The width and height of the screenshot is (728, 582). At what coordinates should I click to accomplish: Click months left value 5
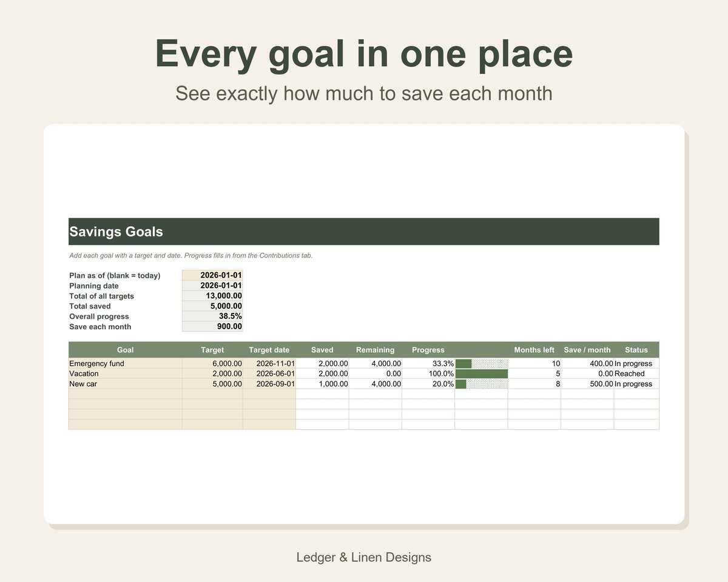coord(534,374)
